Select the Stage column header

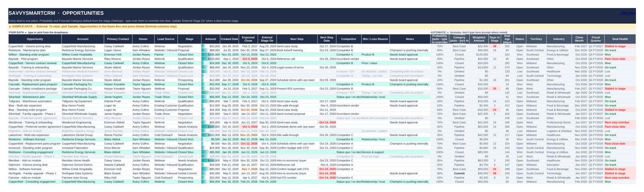pos(190,39)
